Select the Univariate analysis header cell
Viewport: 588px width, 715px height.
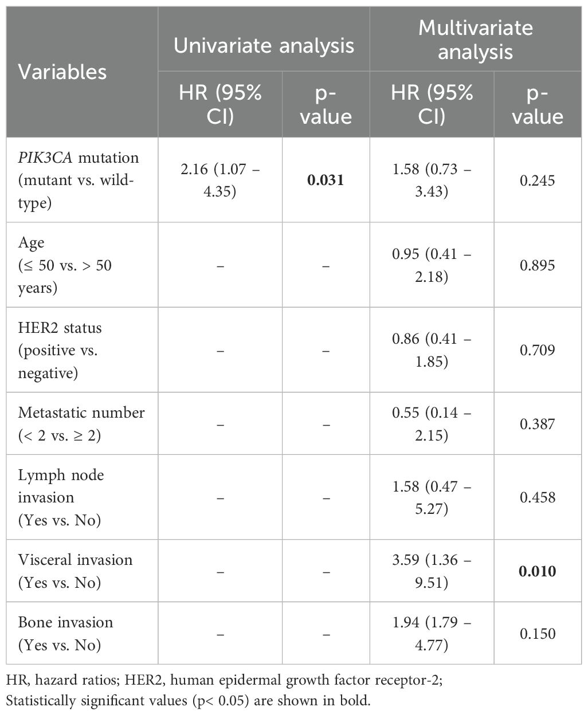(264, 46)
